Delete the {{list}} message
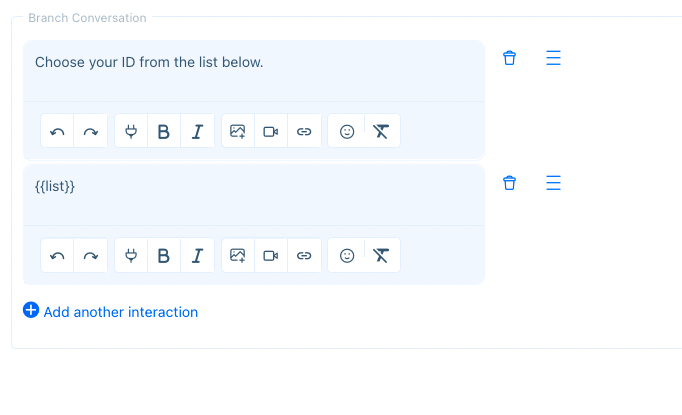682x415 pixels. coord(509,183)
